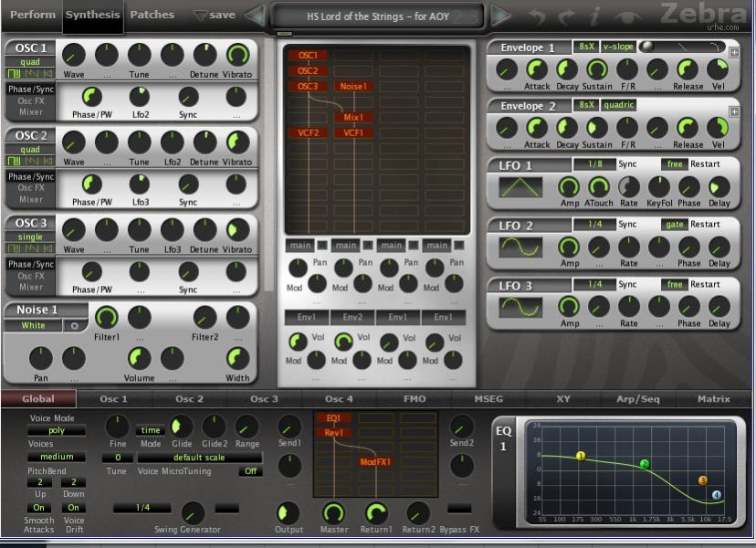Click the LFO 1 Rate knob

[629, 186]
